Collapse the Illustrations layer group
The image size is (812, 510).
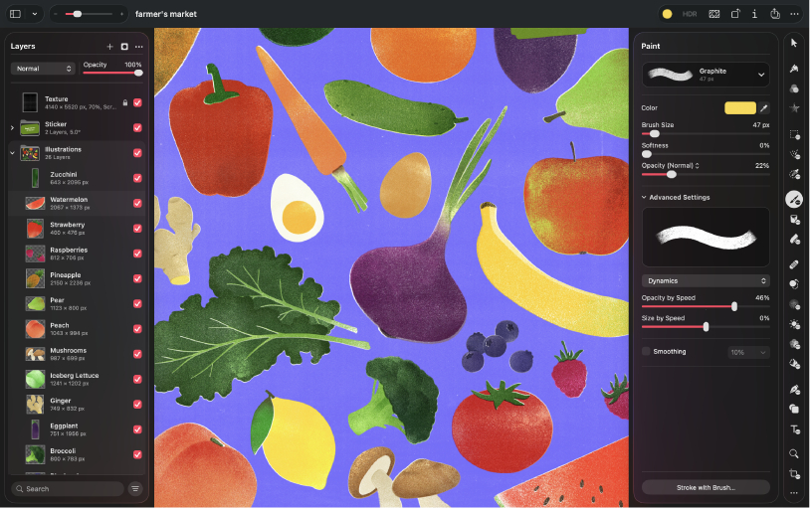click(x=12, y=153)
